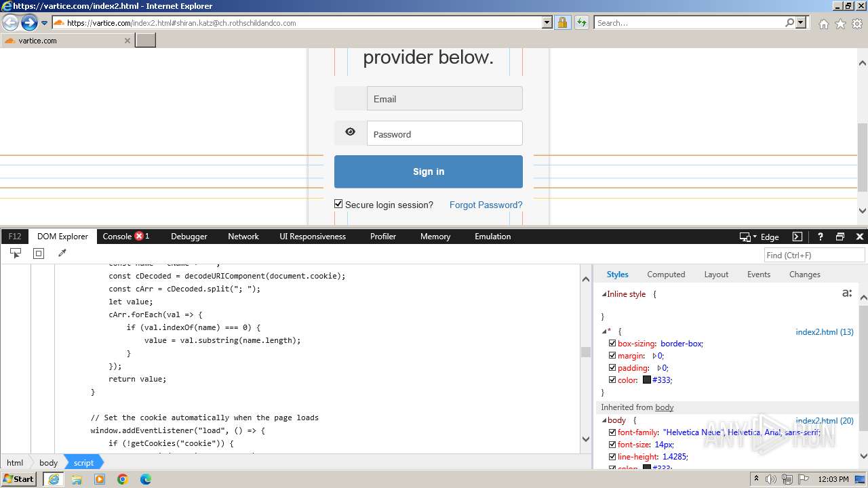Switch to the Computed styles tab
This screenshot has width=868, height=488.
tap(666, 274)
